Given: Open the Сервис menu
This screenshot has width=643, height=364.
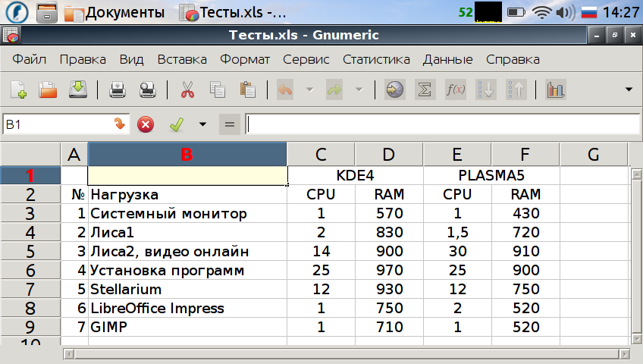Looking at the screenshot, I should (306, 59).
